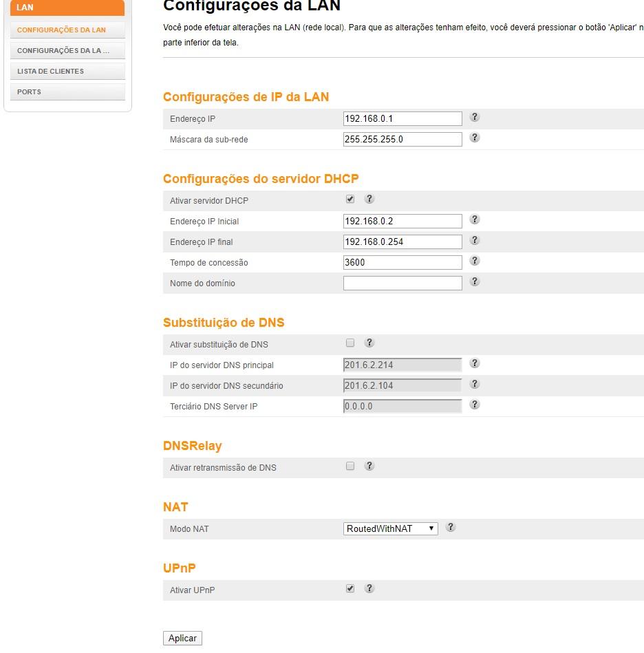Click 'Configurações do servidor DHCP' heading

tap(261, 179)
